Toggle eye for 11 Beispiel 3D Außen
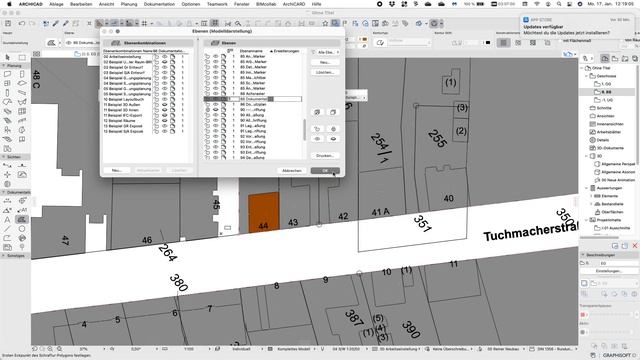 click(x=164, y=104)
